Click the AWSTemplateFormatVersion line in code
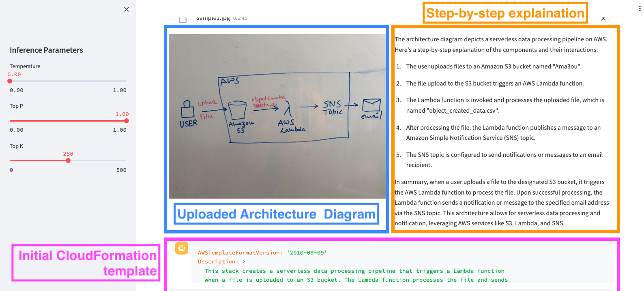 coord(262,253)
